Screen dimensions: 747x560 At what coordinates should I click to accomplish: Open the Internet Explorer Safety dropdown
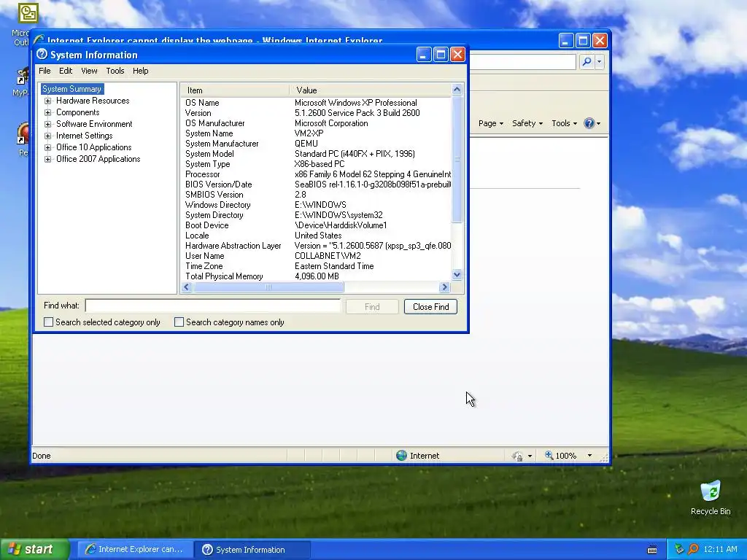coord(527,123)
